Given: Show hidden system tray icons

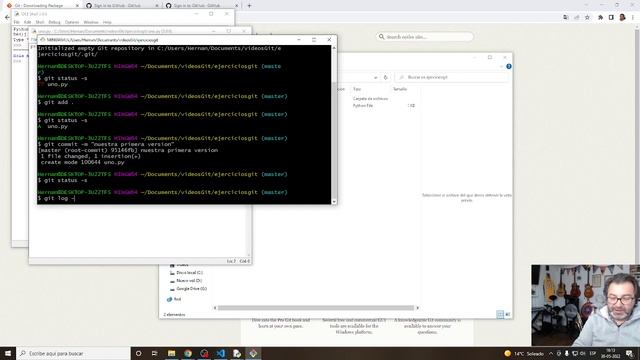Looking at the screenshot, I should [x=551, y=353].
